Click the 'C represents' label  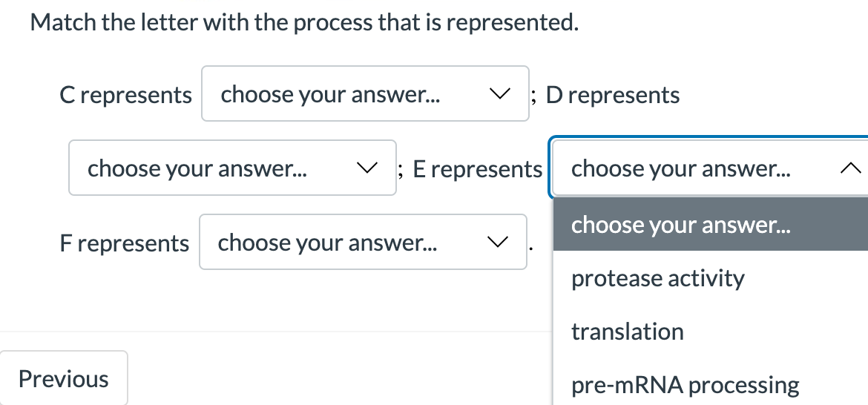click(x=125, y=95)
